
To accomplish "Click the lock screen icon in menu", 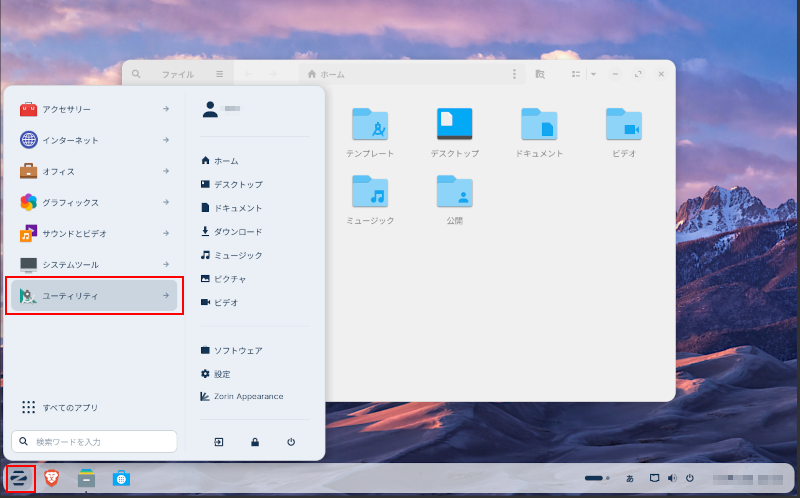I will pos(255,441).
